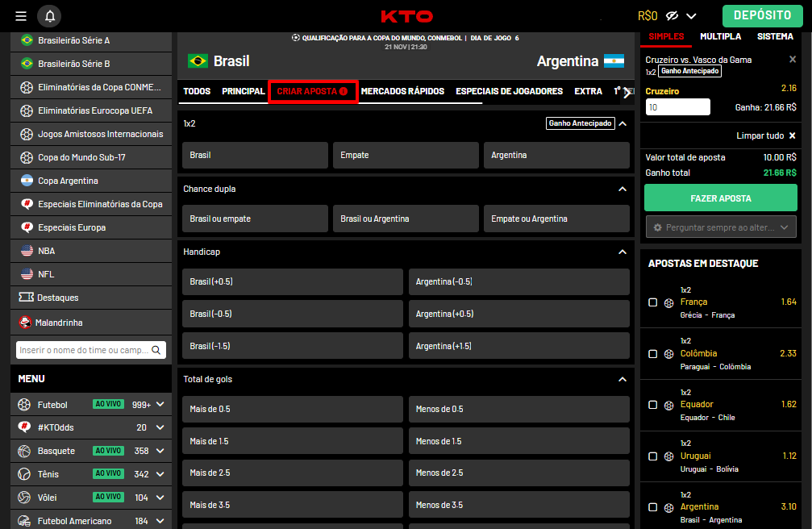Open the odds change preference dropdown

[x=721, y=227]
